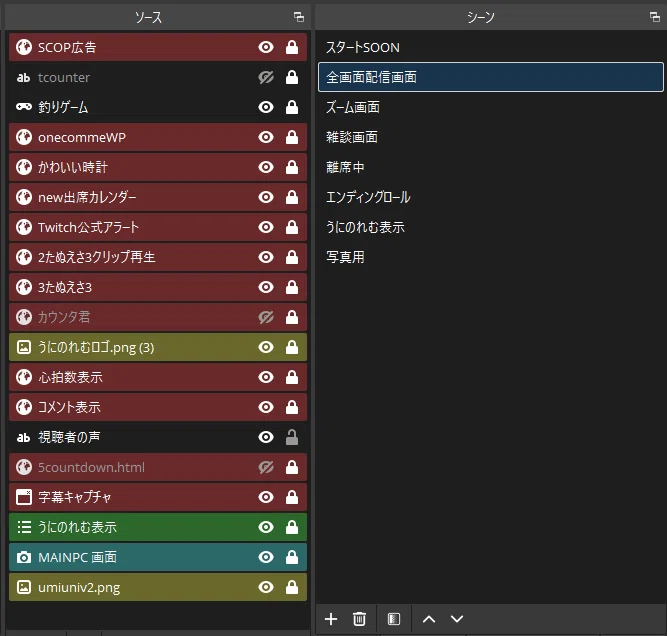667x636 pixels.
Task: Switch to the スタートSOON scene
Action: coord(490,47)
